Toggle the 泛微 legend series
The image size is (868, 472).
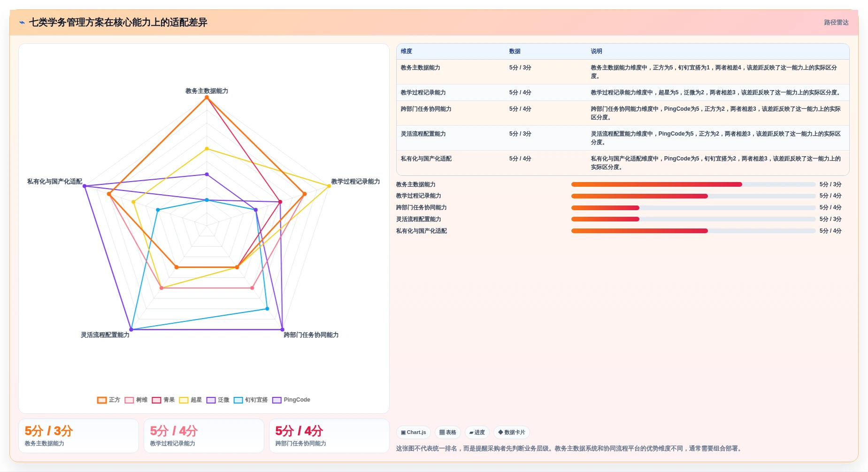click(x=218, y=400)
